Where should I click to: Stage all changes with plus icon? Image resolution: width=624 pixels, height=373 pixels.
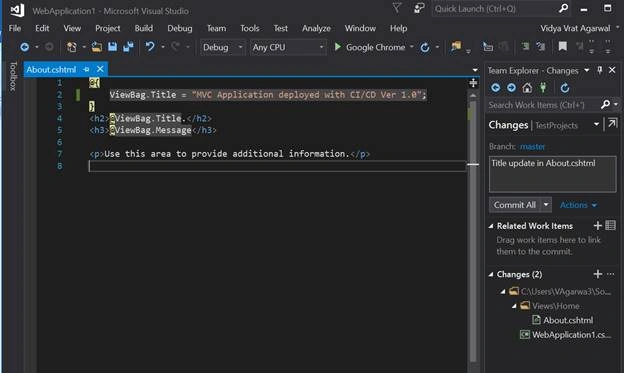[597, 274]
